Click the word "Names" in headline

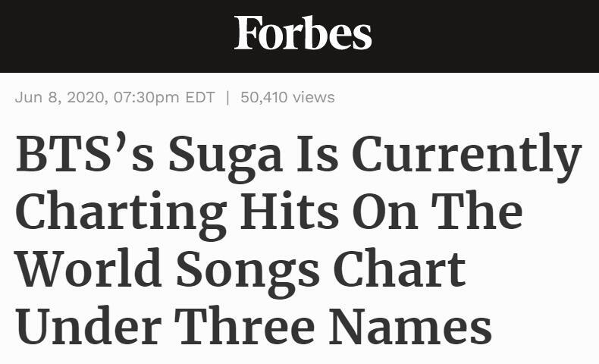(x=410, y=328)
